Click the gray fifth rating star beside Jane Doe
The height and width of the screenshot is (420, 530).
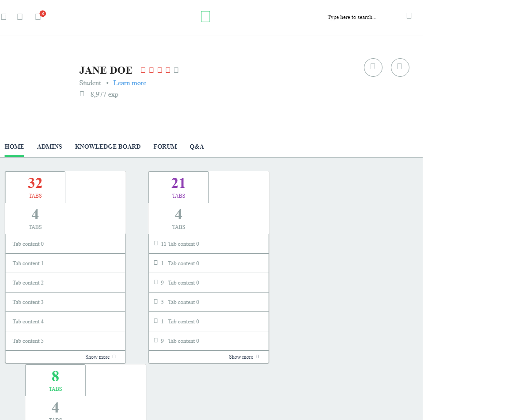pyautogui.click(x=176, y=70)
